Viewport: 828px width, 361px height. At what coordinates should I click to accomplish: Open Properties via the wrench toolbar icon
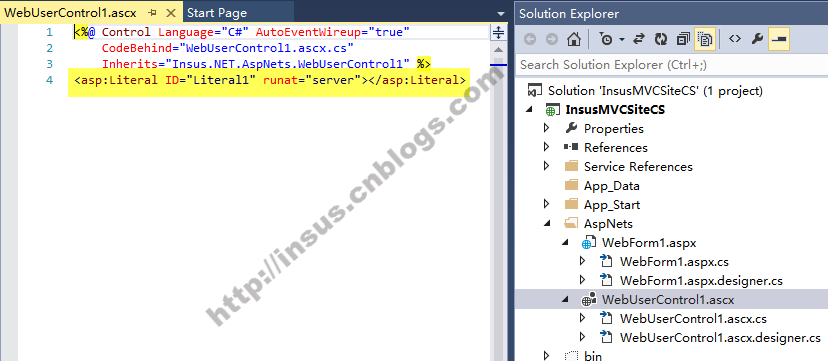757,39
